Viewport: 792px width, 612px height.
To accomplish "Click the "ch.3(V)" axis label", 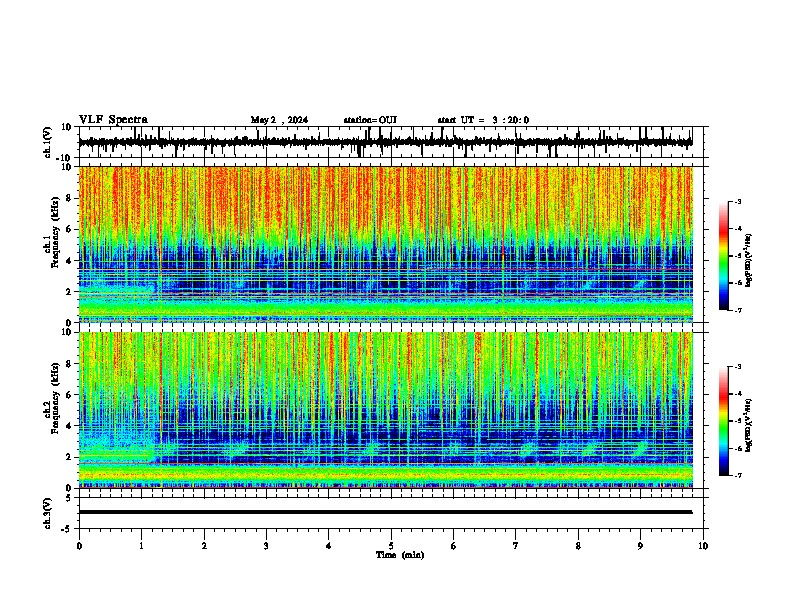I will (48, 513).
